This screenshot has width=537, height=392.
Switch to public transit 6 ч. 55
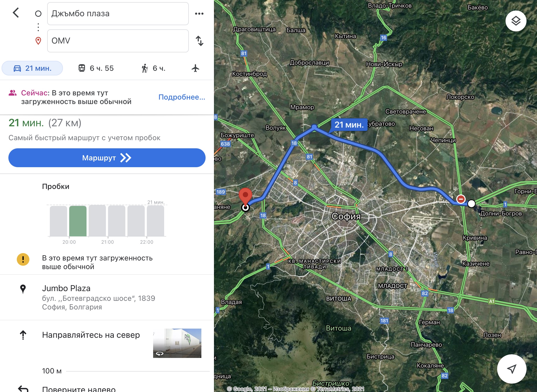[96, 68]
